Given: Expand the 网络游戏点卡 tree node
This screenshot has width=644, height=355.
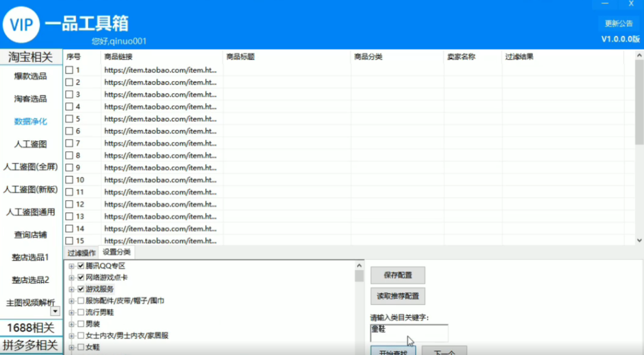Looking at the screenshot, I should point(72,278).
